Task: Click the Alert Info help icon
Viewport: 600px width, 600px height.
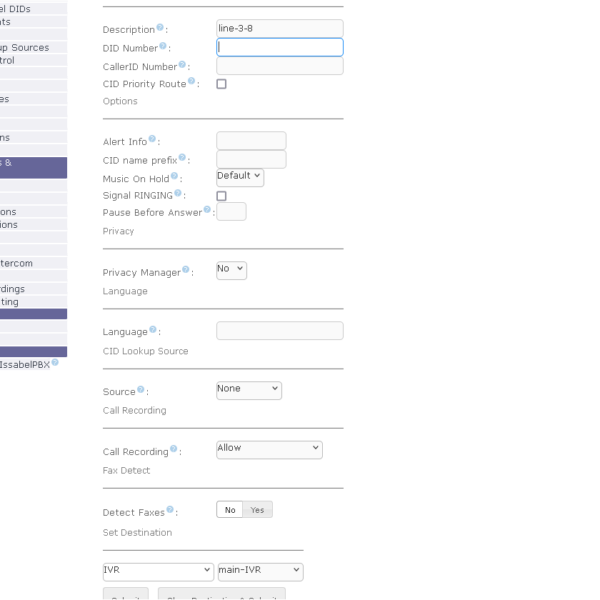Action: pyautogui.click(x=152, y=140)
